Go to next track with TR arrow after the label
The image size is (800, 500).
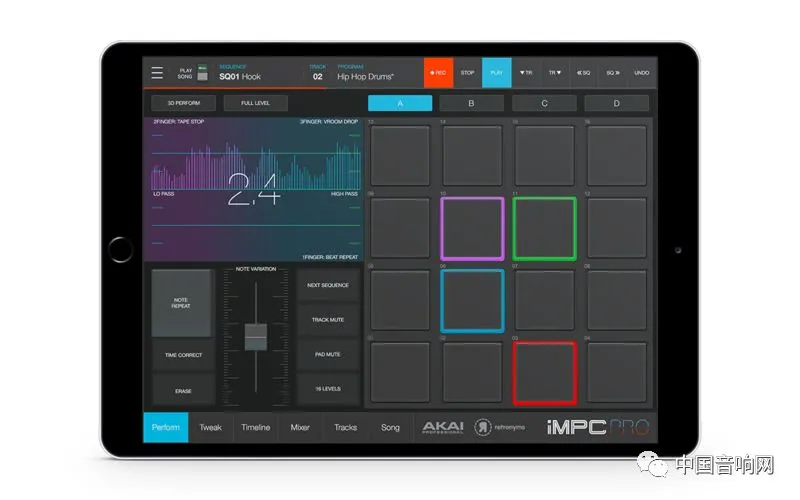[x=555, y=72]
